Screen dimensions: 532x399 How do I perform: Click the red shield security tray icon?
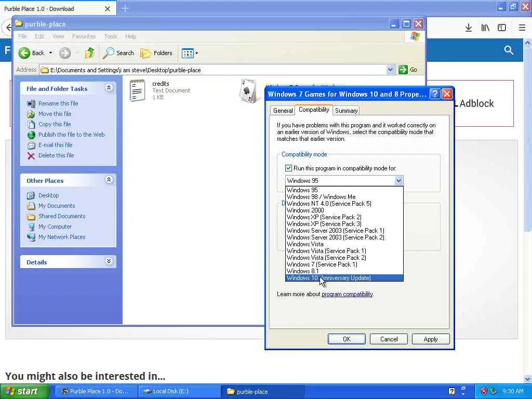click(484, 391)
